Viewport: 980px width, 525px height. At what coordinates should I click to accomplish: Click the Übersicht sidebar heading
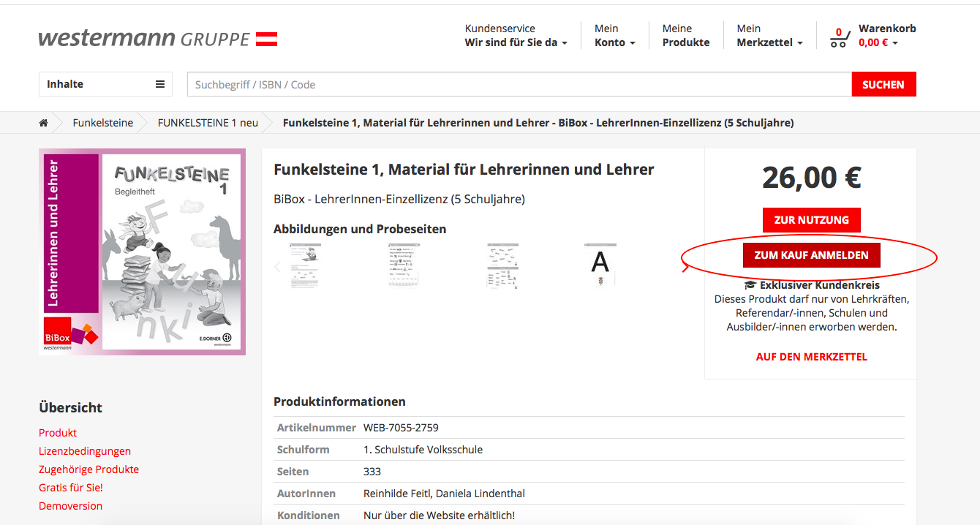pos(70,408)
